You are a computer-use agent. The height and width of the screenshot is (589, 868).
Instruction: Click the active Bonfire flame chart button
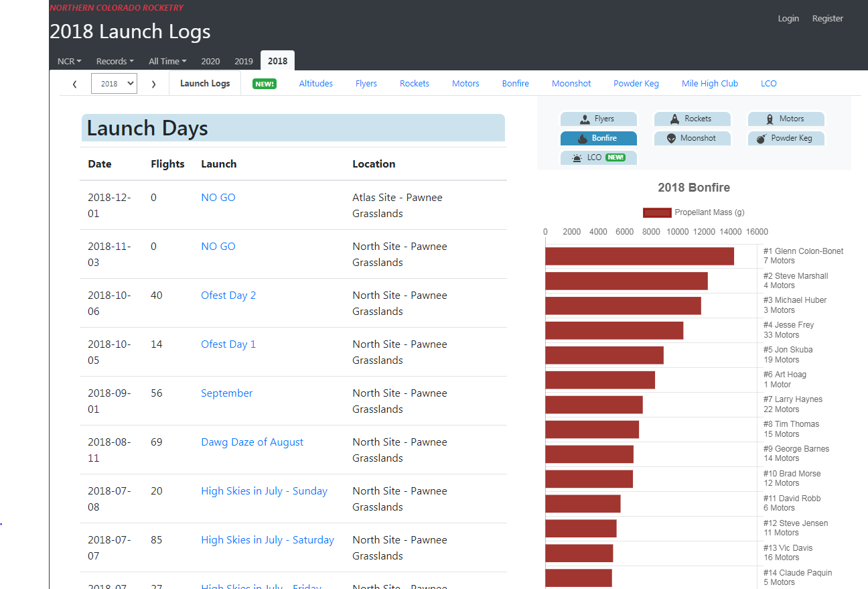(x=598, y=138)
